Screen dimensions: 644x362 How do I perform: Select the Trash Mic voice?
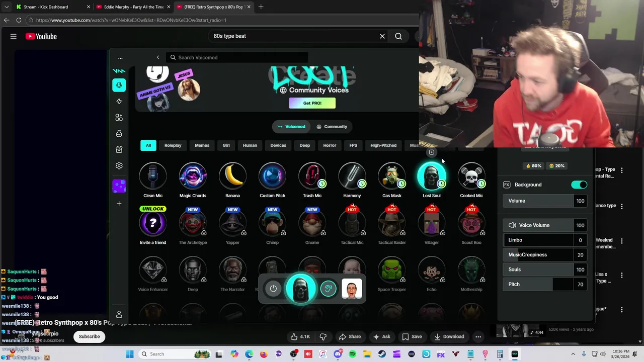[312, 176]
